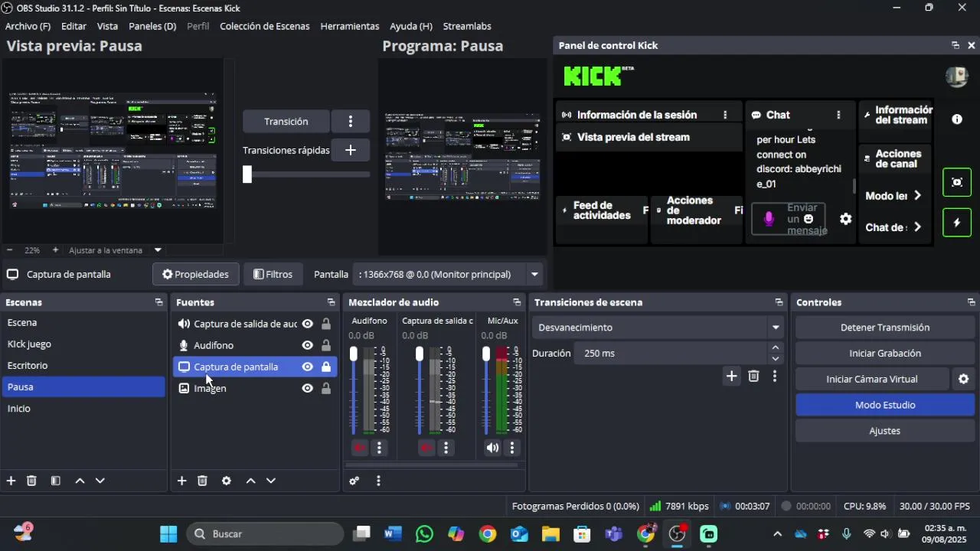Open Chat panel three-dot menu
The height and width of the screenshot is (551, 980).
pyautogui.click(x=838, y=115)
